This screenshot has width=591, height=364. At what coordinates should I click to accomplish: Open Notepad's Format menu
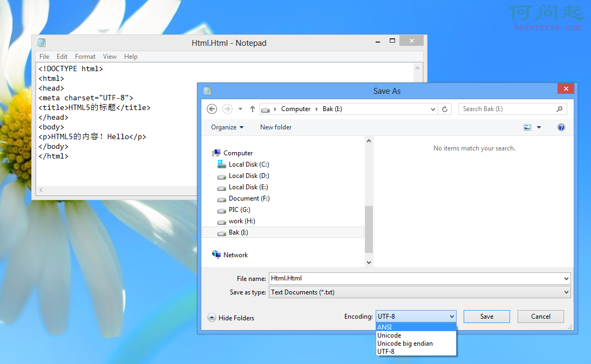tap(85, 57)
